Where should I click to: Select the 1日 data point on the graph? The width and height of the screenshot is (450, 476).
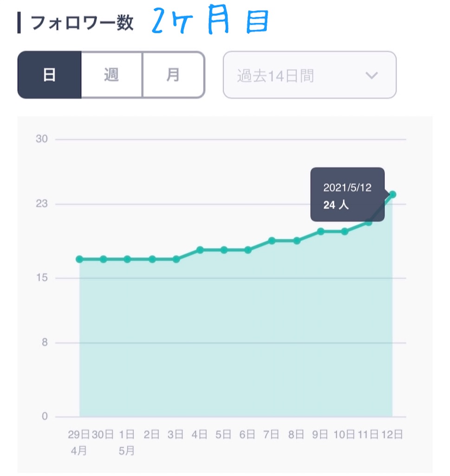[x=127, y=259]
